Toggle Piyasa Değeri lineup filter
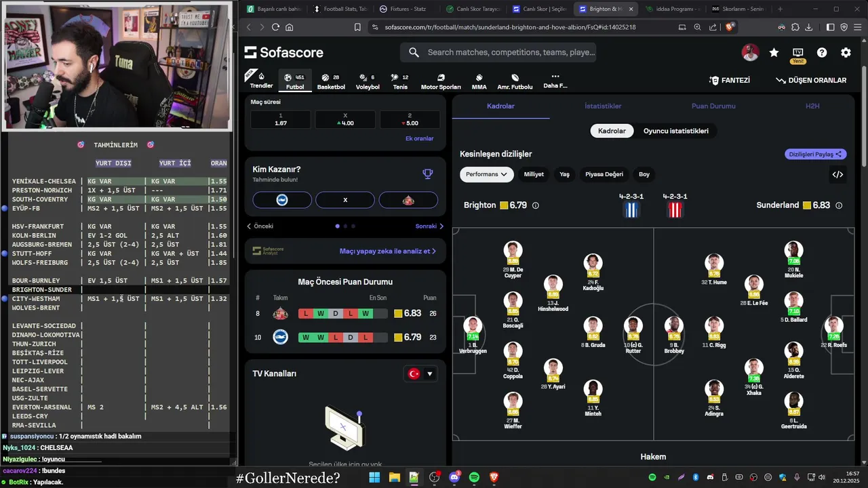This screenshot has height=488, width=868. [604, 174]
